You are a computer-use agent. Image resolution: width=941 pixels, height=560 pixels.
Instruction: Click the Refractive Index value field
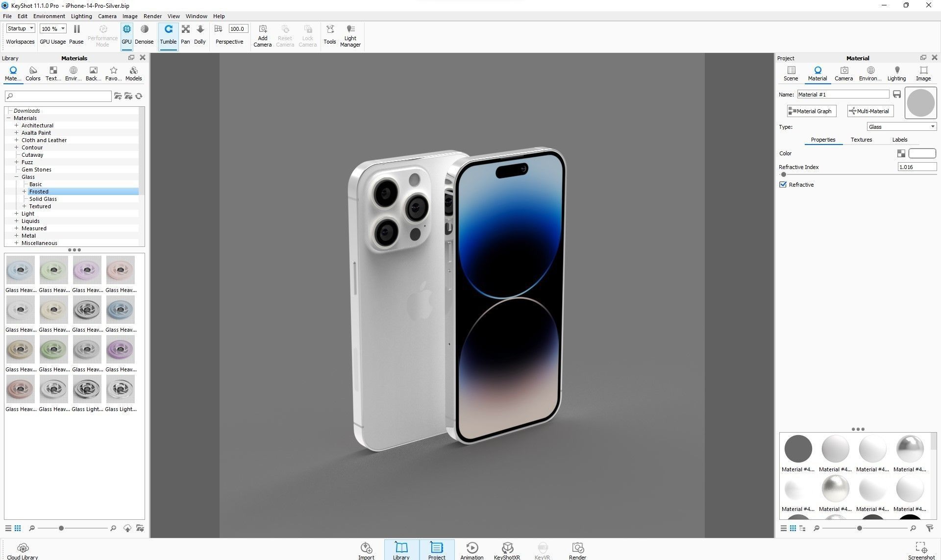click(917, 167)
